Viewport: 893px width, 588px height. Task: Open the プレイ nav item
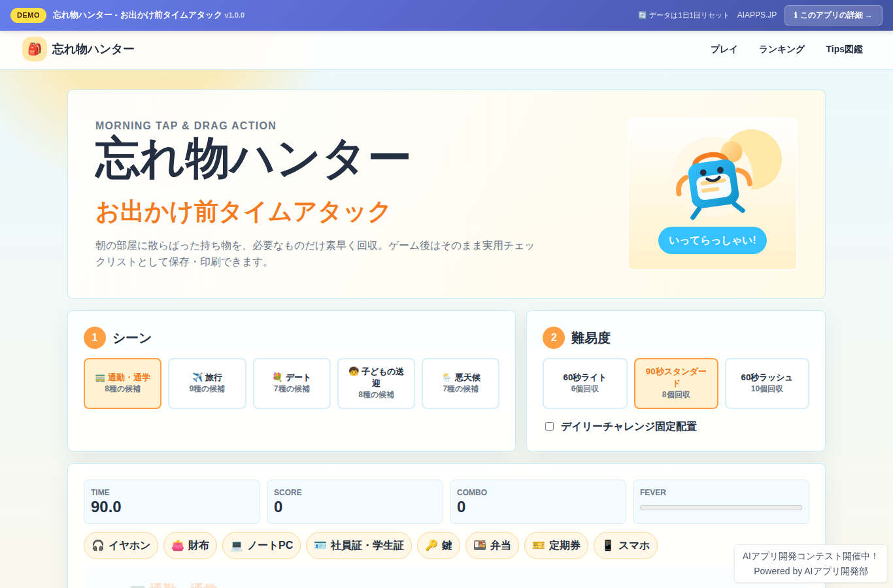724,49
